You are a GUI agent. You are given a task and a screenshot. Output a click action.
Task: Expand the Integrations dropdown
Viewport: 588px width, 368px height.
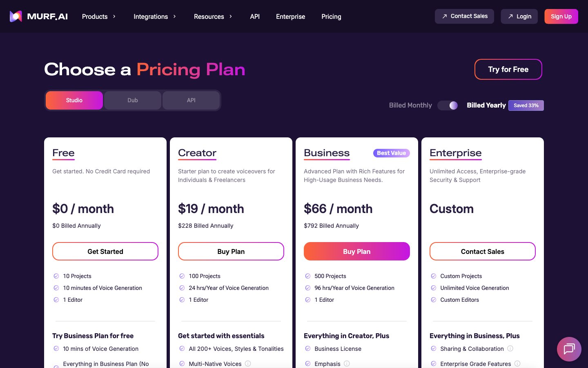point(155,16)
